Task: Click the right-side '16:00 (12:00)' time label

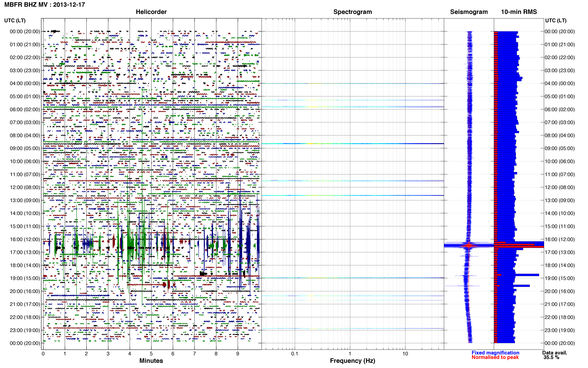Action: 560,239
